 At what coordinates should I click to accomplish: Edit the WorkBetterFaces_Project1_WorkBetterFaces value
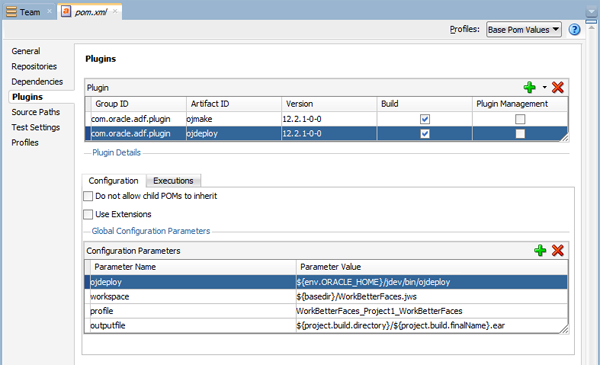(x=432, y=311)
